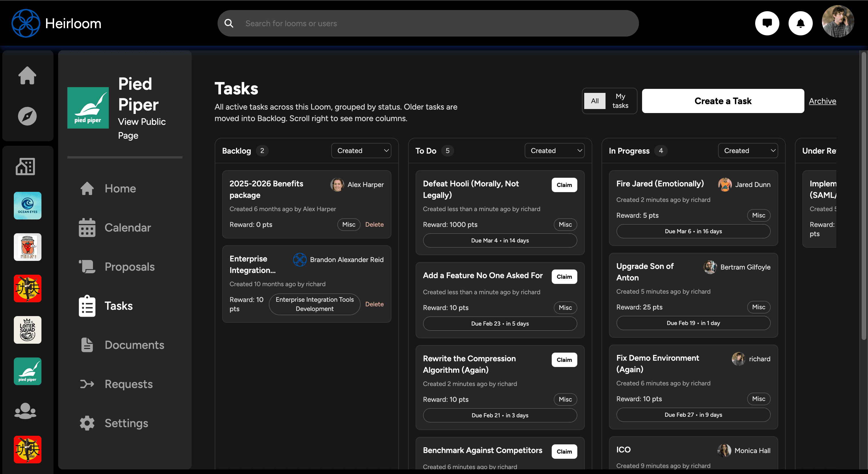
Task: Click the Due Feb 23 progress bar
Action: [500, 324]
